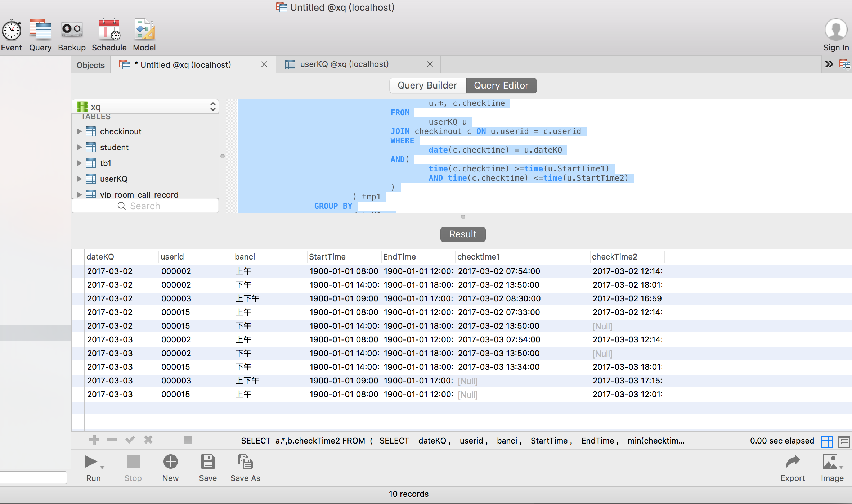
Task: Click the table Search field
Action: point(145,206)
